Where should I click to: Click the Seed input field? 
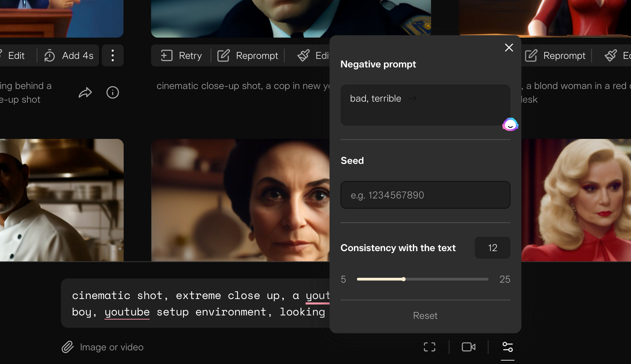pyautogui.click(x=425, y=195)
